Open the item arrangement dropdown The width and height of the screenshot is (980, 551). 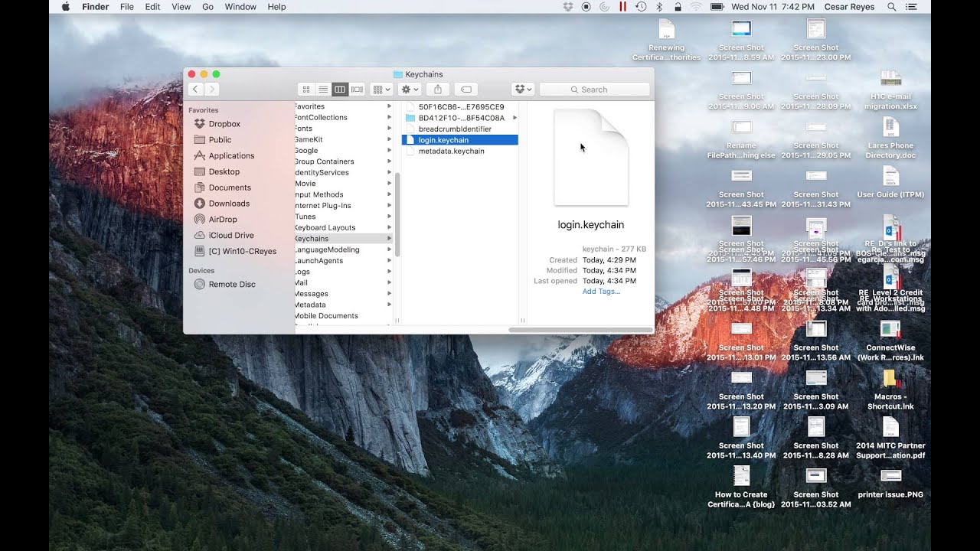pos(381,90)
